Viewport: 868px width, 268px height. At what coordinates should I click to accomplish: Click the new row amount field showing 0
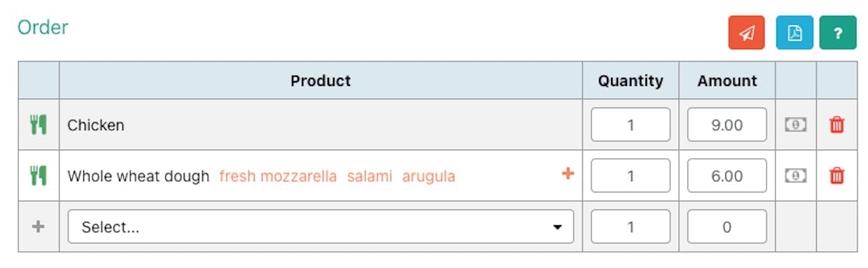click(727, 227)
